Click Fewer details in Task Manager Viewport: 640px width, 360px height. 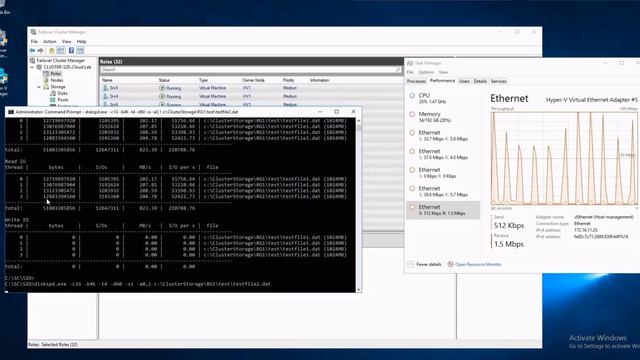tap(429, 264)
